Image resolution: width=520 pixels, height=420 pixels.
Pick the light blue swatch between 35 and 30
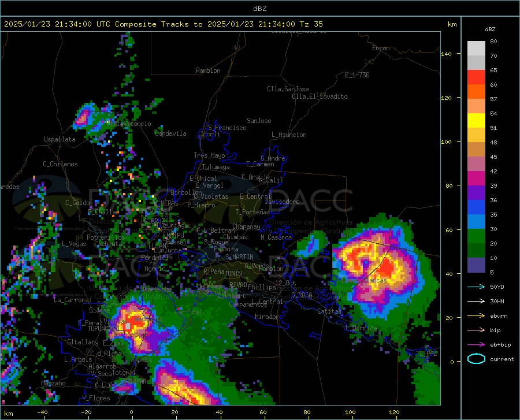pyautogui.click(x=476, y=222)
